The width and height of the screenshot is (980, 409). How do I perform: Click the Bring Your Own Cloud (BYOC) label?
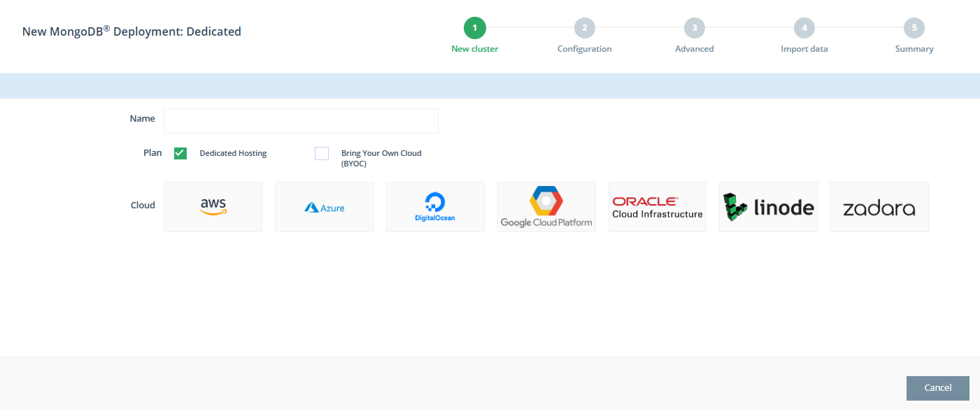click(x=381, y=158)
